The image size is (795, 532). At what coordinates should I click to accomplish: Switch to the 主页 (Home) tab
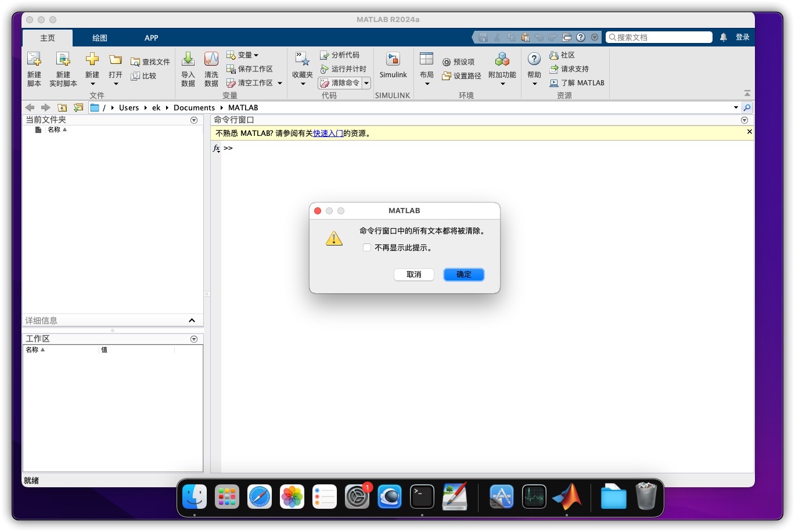48,38
